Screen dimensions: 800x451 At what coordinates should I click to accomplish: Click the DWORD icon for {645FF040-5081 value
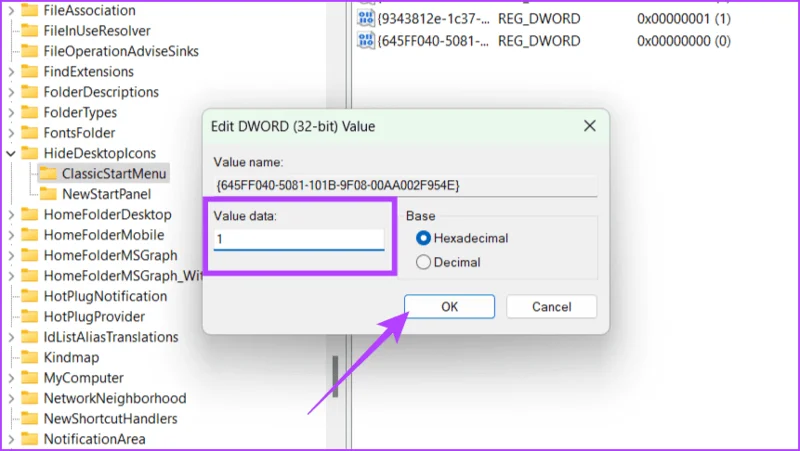366,40
